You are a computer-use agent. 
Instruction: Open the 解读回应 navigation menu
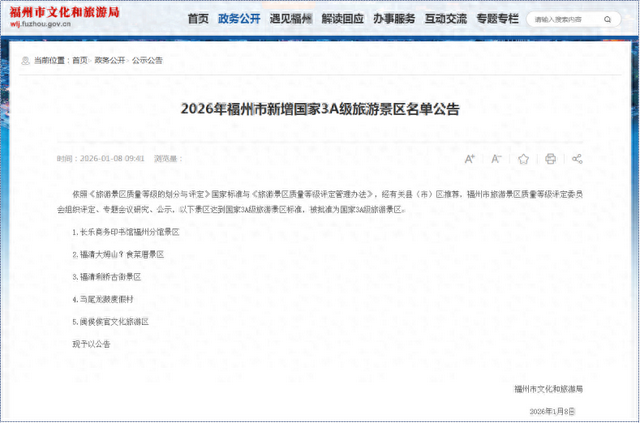tap(342, 19)
